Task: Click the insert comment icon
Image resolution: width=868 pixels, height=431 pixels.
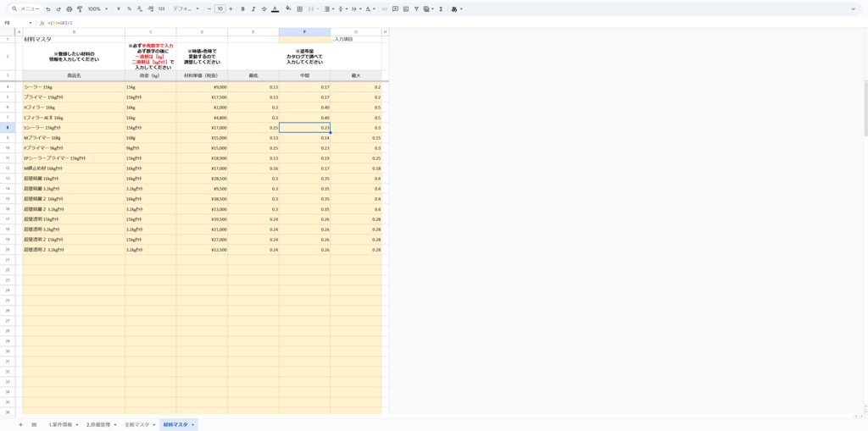Action: tap(395, 8)
